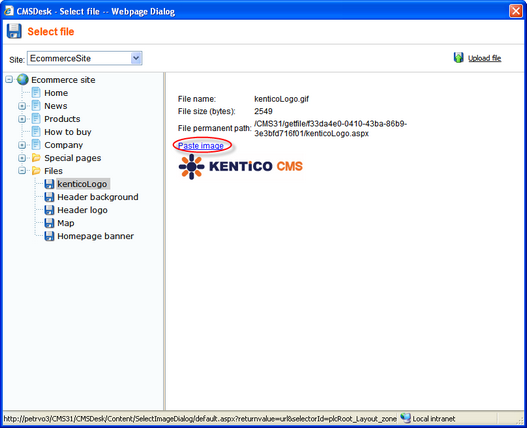Select Company in the tree

pyautogui.click(x=64, y=145)
